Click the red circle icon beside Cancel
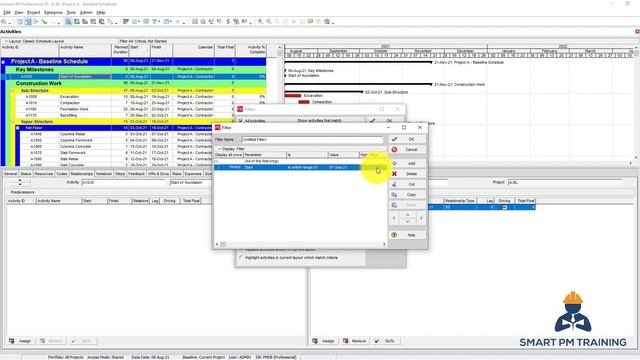 click(394, 150)
